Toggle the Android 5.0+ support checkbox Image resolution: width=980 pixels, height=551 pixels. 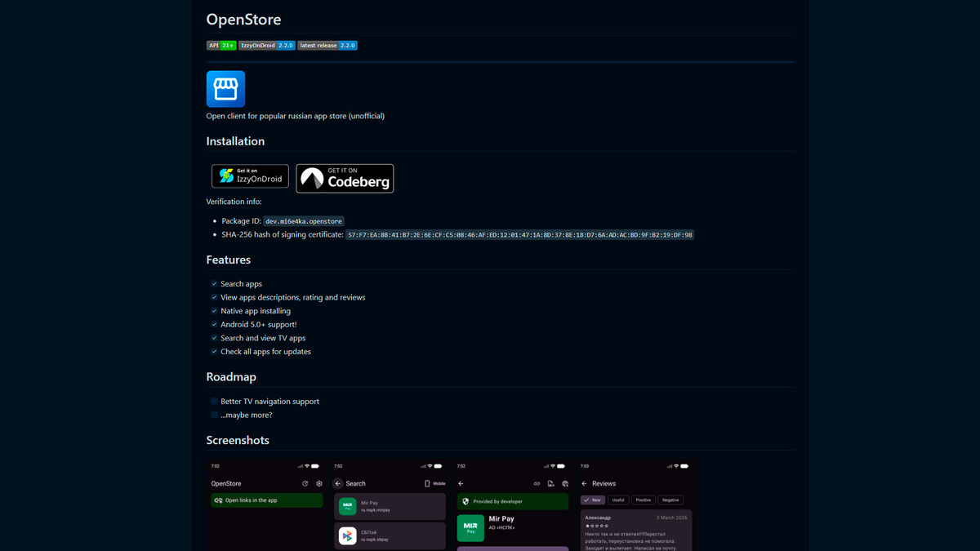tap(214, 324)
